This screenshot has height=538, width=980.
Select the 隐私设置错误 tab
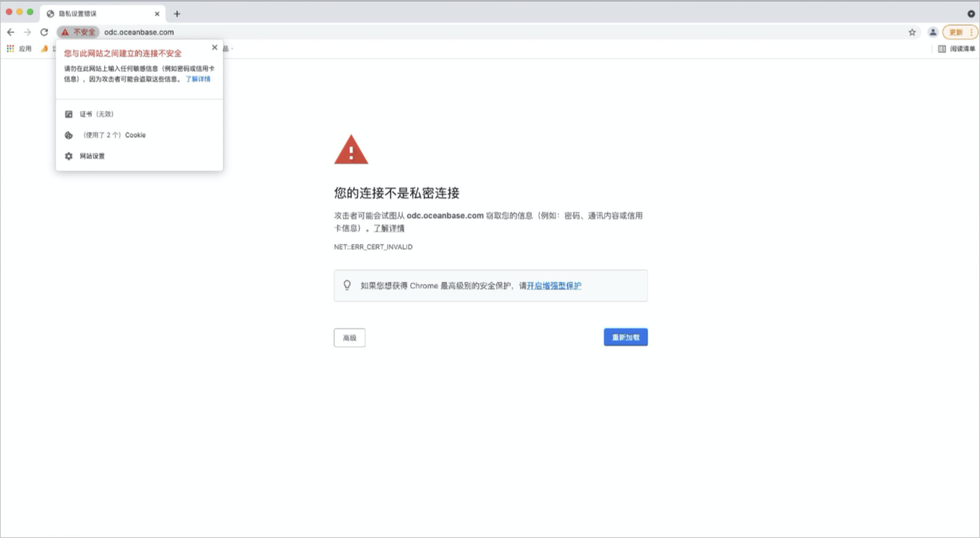pyautogui.click(x=104, y=13)
